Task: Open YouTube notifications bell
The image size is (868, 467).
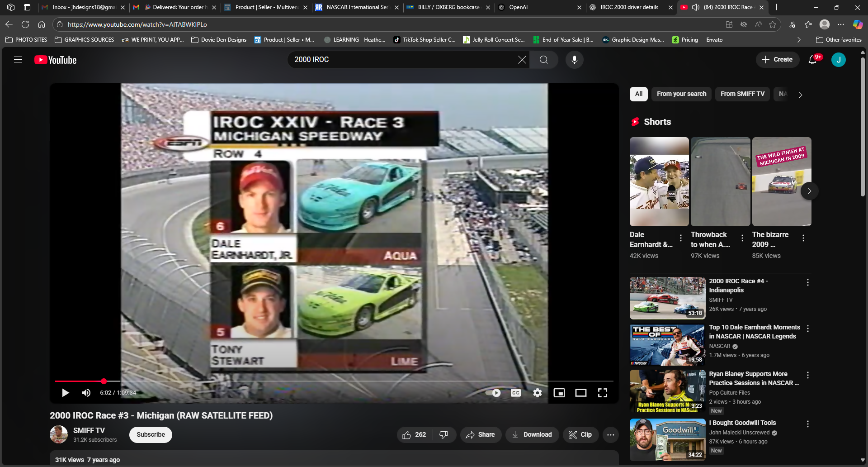Action: click(813, 60)
